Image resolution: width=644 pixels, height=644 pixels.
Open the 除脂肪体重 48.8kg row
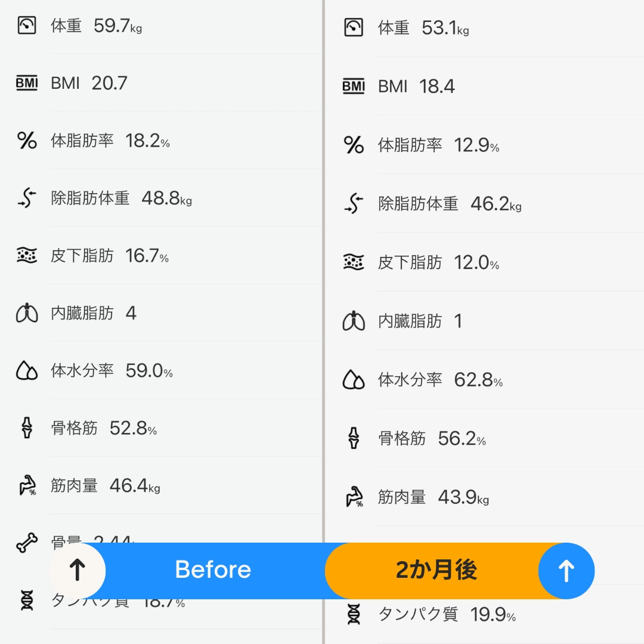pos(161,198)
